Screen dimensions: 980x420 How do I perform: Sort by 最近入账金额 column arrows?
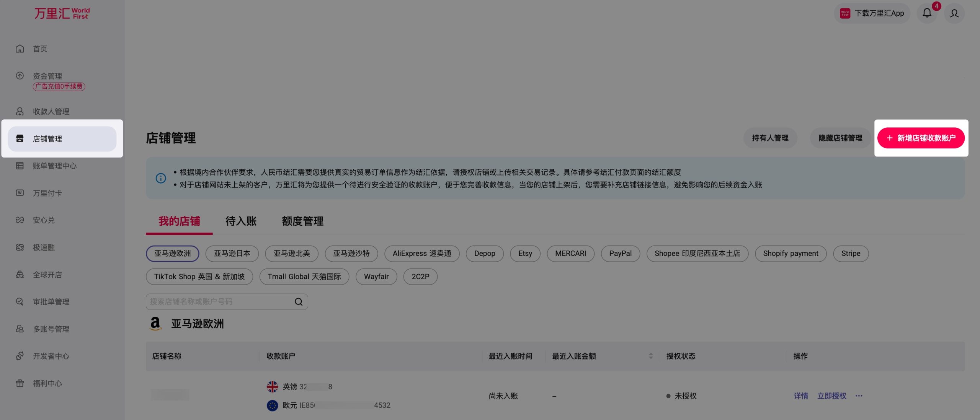(651, 356)
